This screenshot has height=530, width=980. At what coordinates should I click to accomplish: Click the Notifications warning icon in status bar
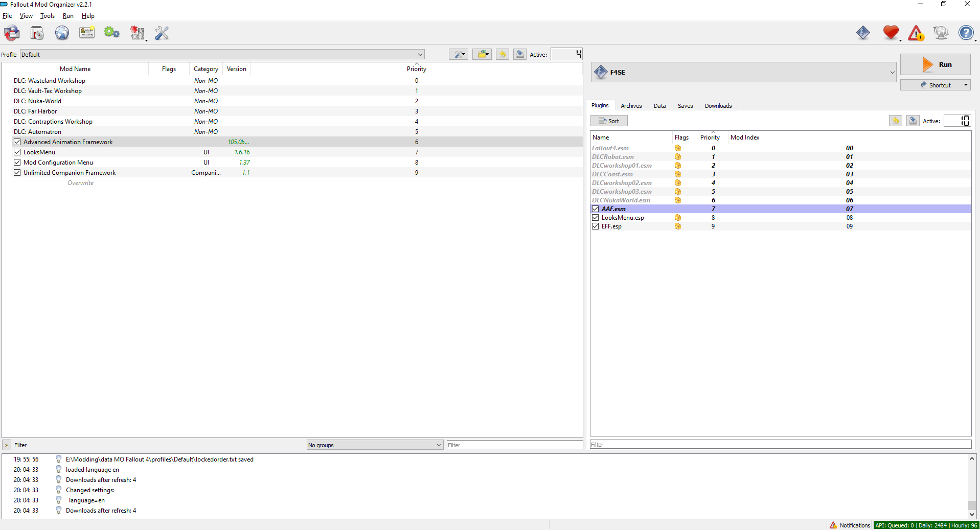pos(833,525)
